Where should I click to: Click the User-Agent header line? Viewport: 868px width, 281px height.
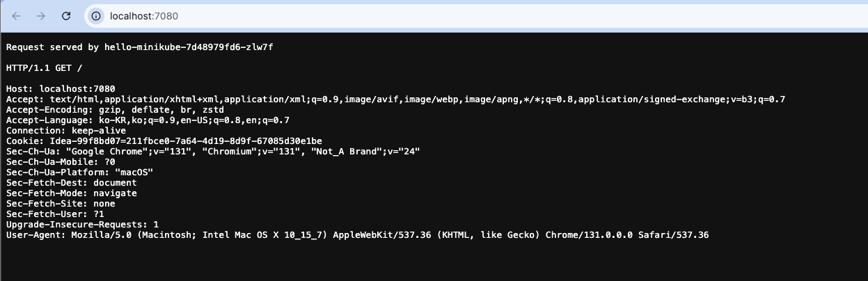coord(357,235)
